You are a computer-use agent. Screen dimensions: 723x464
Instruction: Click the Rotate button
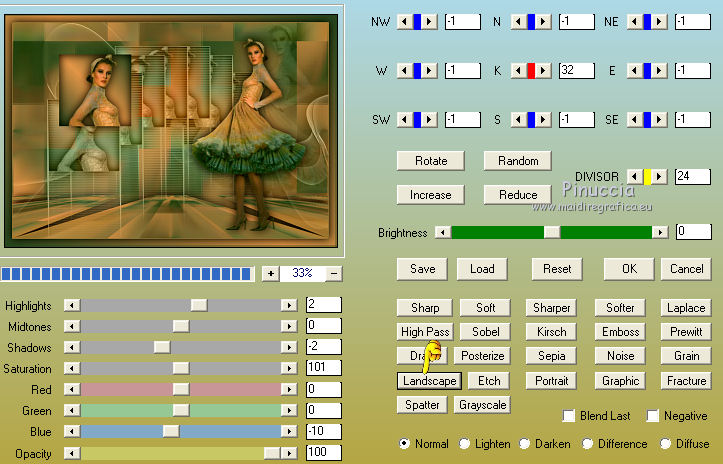pyautogui.click(x=431, y=161)
